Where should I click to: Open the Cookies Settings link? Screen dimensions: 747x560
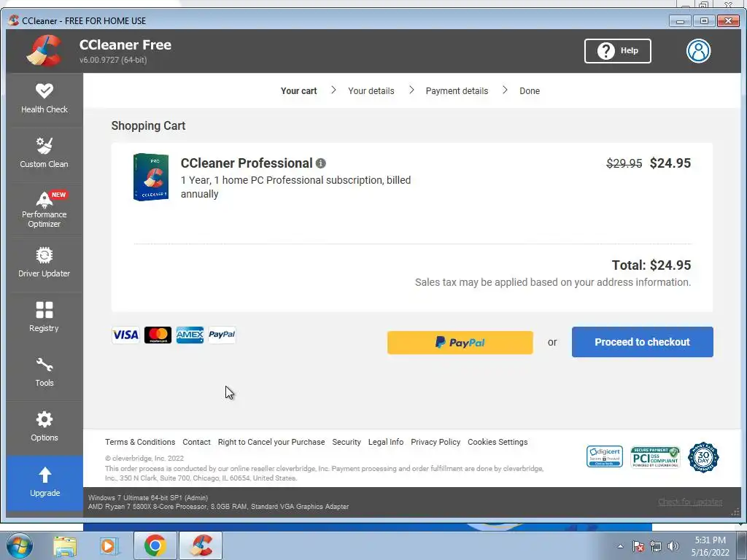(x=498, y=442)
